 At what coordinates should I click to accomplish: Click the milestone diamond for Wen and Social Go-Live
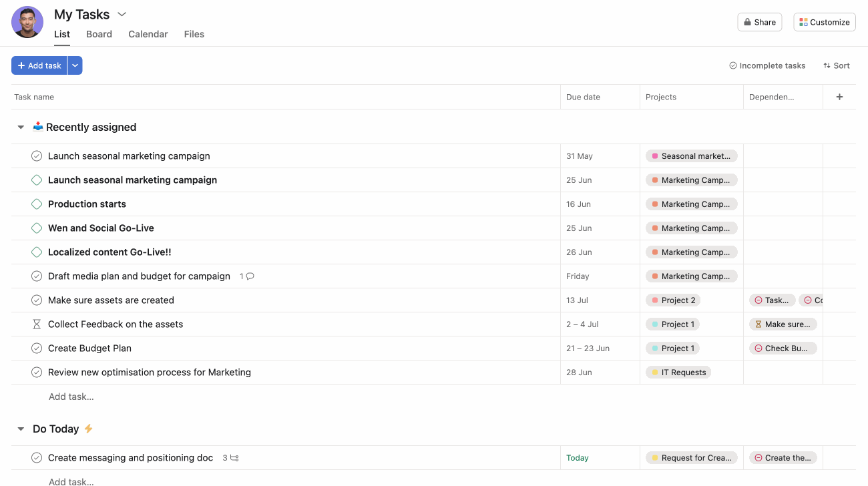[x=37, y=228]
